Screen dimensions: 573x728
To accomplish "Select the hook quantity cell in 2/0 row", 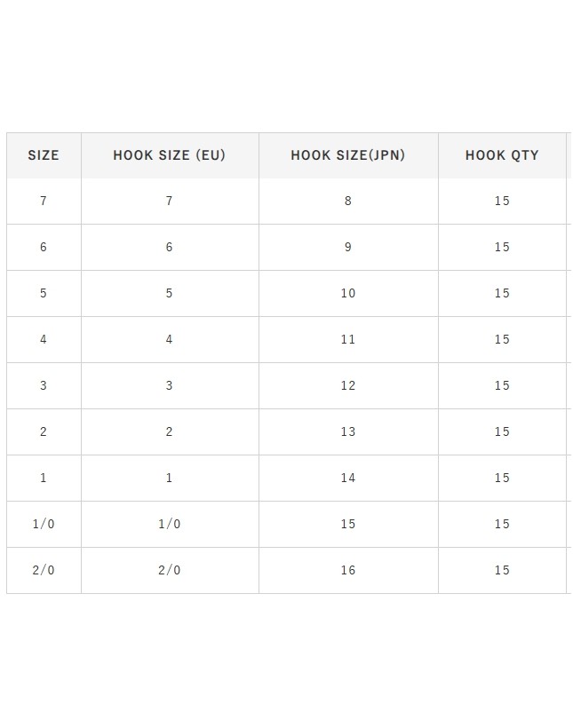I will point(502,571).
